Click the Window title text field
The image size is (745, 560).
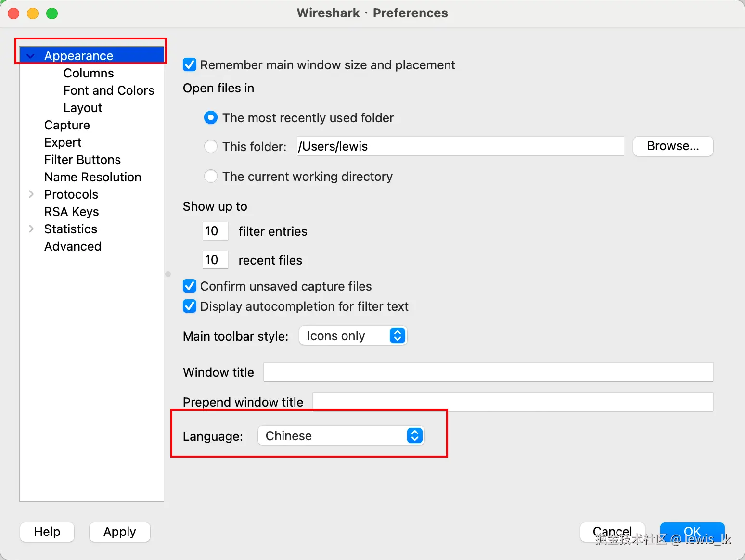[488, 372]
